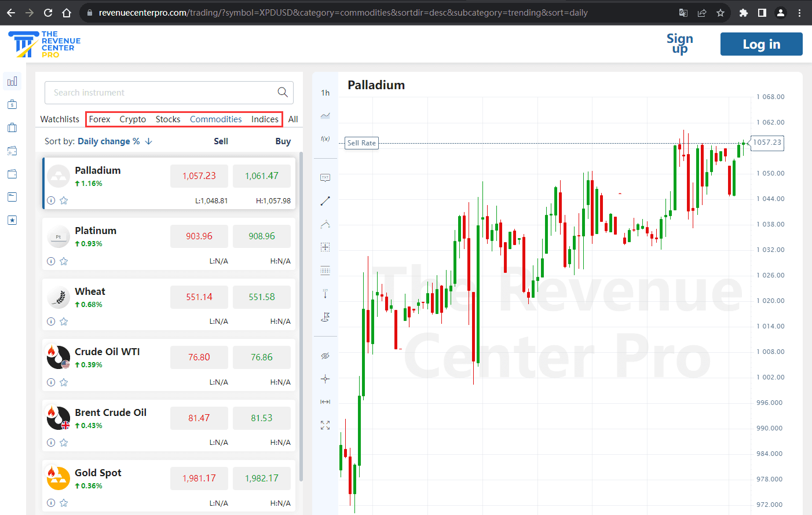Change the chart type icon

[x=325, y=116]
